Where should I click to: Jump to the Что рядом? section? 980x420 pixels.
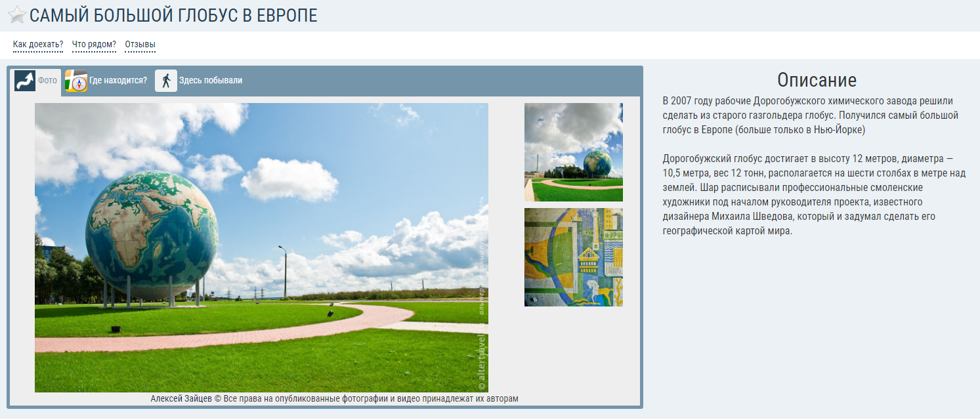pyautogui.click(x=94, y=45)
